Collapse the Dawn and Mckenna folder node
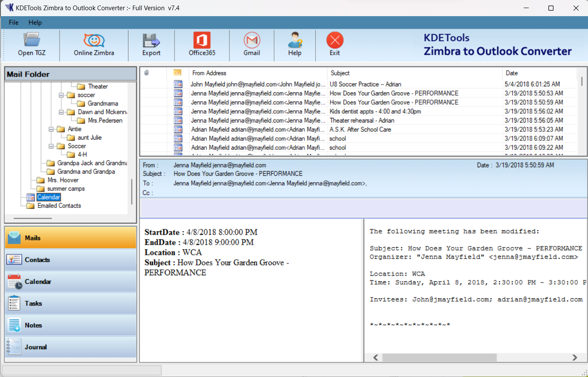588x377 pixels. coord(61,112)
